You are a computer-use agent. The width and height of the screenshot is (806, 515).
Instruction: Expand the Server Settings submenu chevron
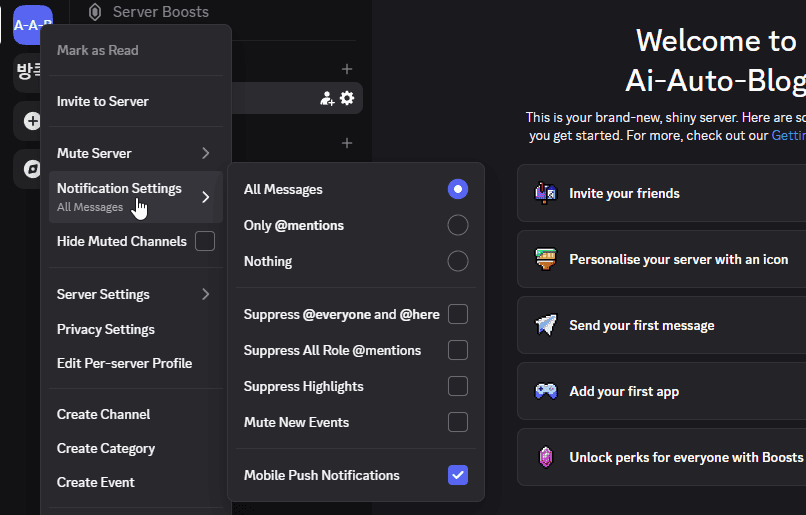tap(206, 294)
